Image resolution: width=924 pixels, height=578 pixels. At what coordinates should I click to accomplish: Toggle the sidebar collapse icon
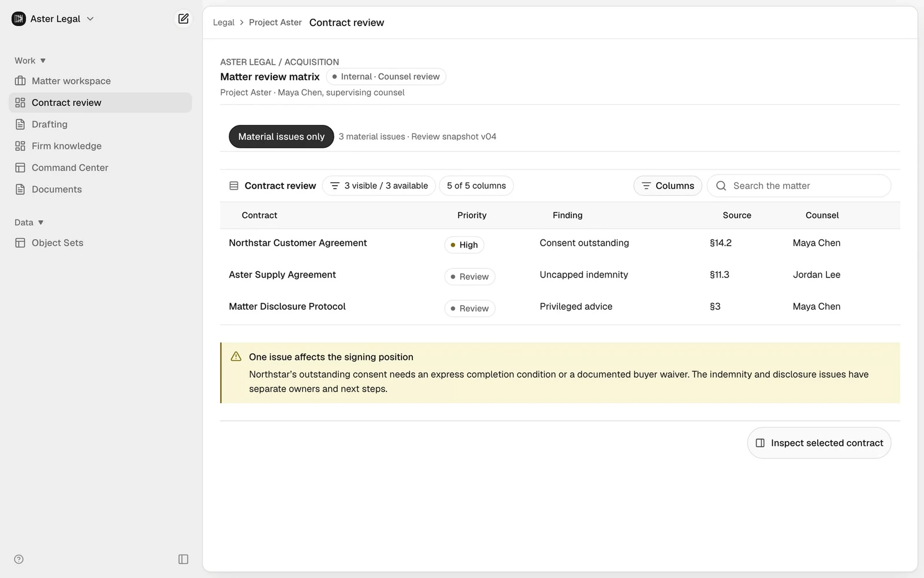coord(183,559)
